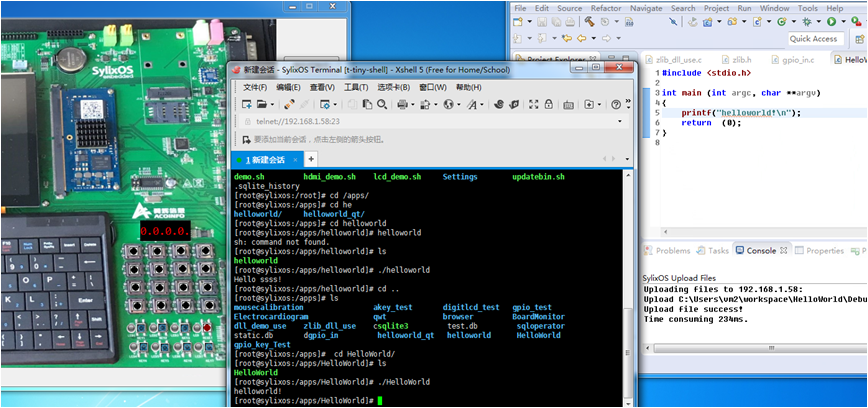Open the Problems tab in Eclipse
868x408 pixels.
click(x=668, y=251)
